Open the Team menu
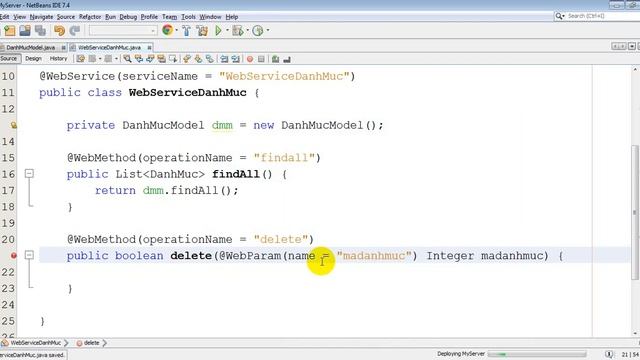This screenshot has height=360, width=640. click(169, 17)
